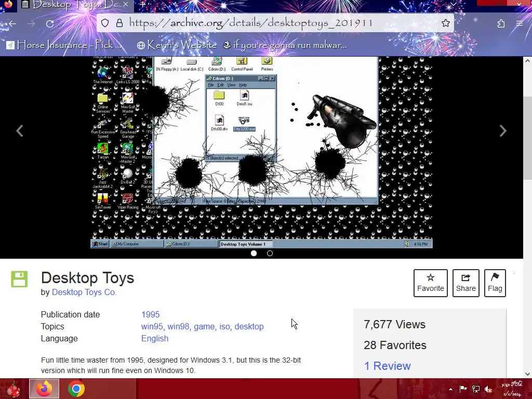Bookmark this page with the star

(x=445, y=23)
